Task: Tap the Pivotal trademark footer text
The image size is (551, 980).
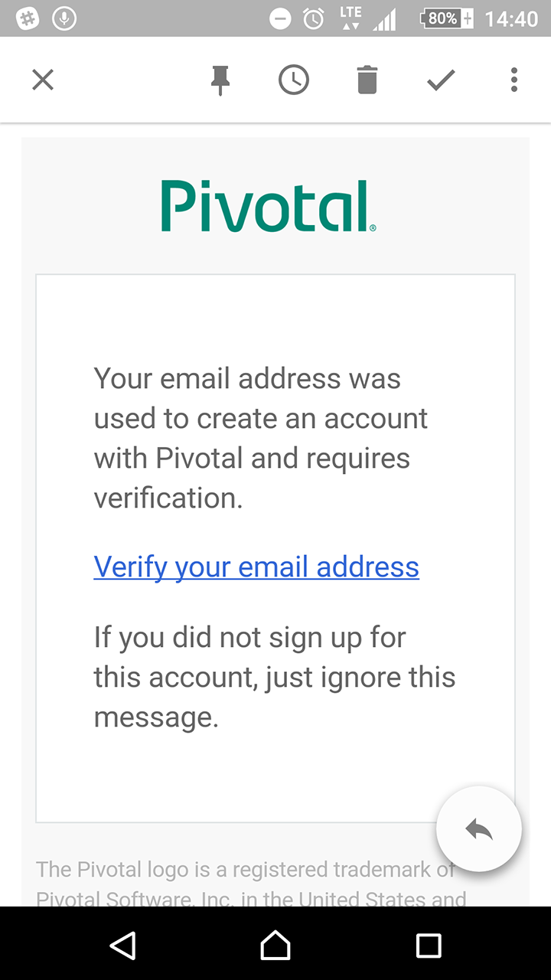Action: point(251,884)
